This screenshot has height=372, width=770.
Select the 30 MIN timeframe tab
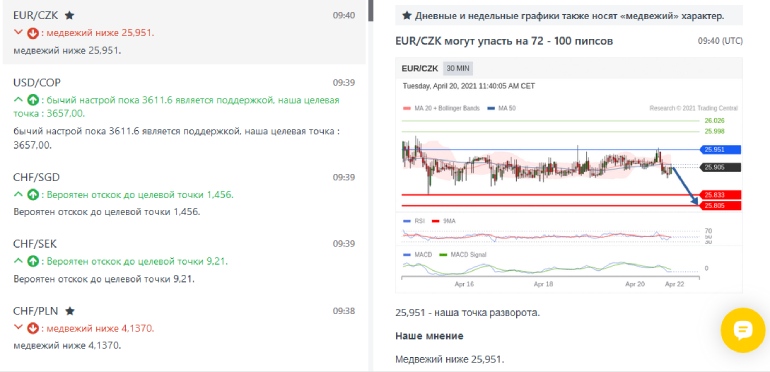coord(458,69)
